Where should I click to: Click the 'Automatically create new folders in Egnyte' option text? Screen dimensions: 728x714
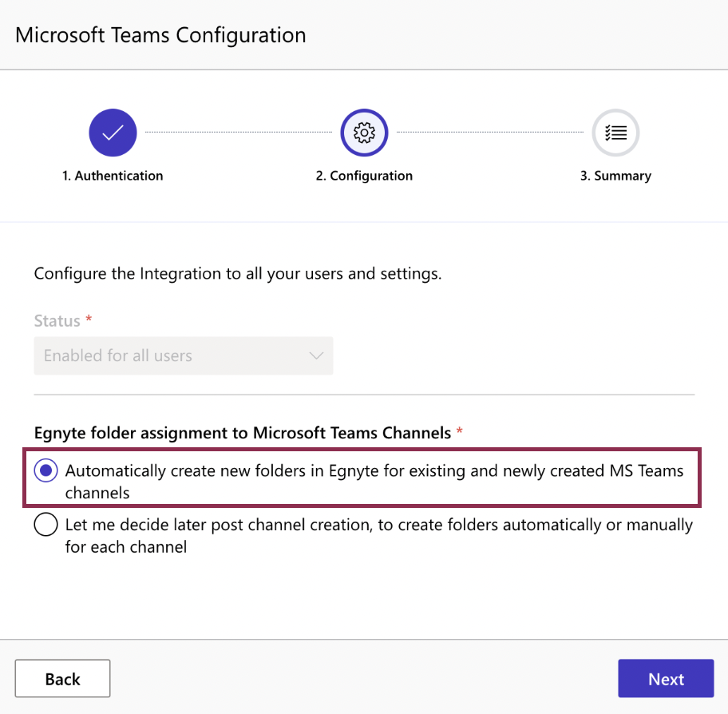point(374,482)
